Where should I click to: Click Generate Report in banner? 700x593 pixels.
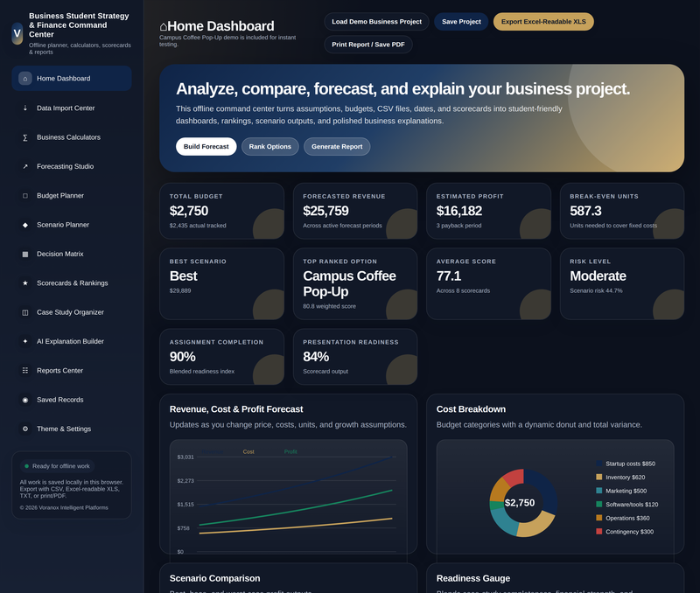coord(337,146)
